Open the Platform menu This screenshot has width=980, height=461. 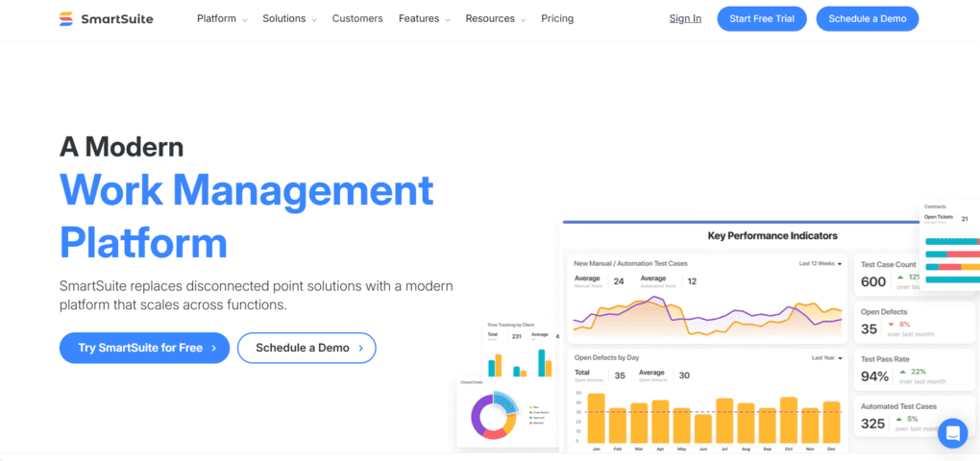[x=216, y=19]
